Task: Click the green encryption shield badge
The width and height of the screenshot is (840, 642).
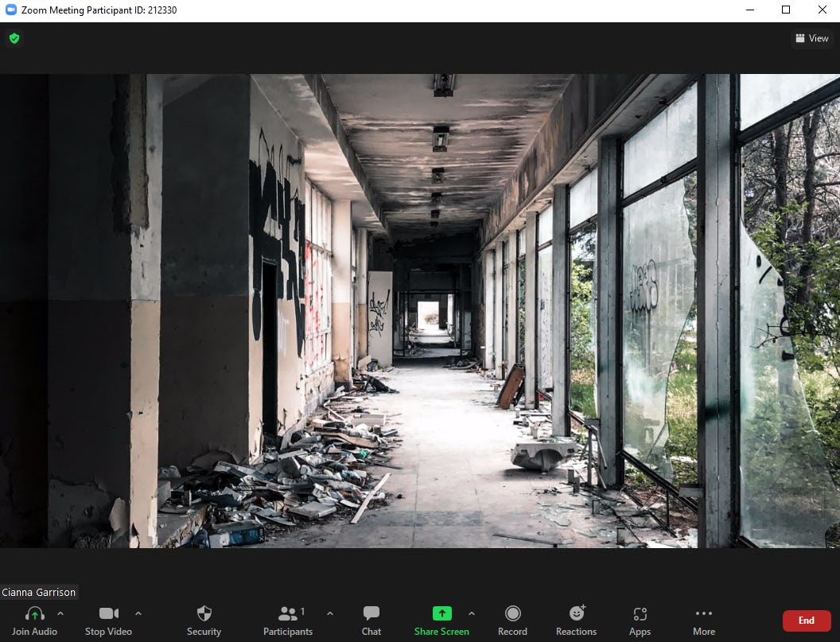Action: [14, 37]
